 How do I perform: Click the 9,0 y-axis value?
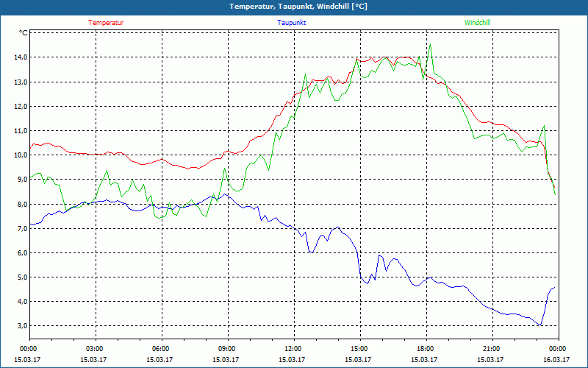point(23,180)
